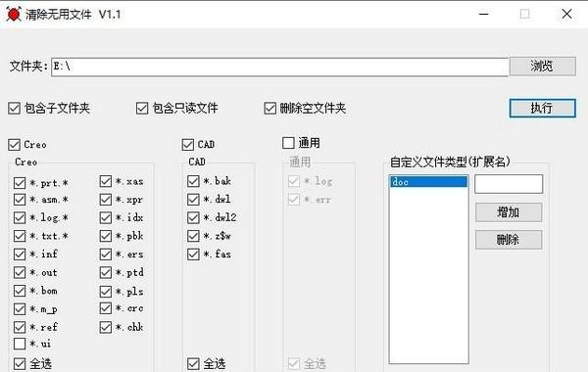Image resolution: width=588 pixels, height=372 pixels.
Task: Toggle the *.idx checkbox
Action: click(106, 217)
